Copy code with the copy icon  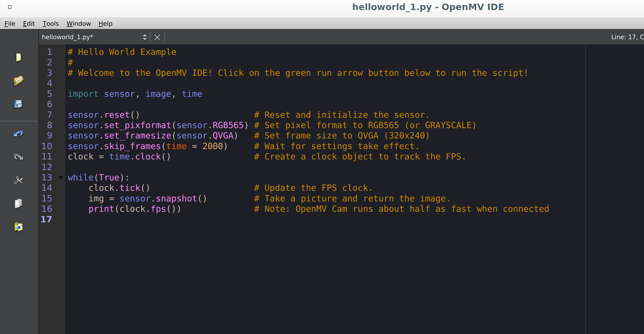click(x=18, y=204)
